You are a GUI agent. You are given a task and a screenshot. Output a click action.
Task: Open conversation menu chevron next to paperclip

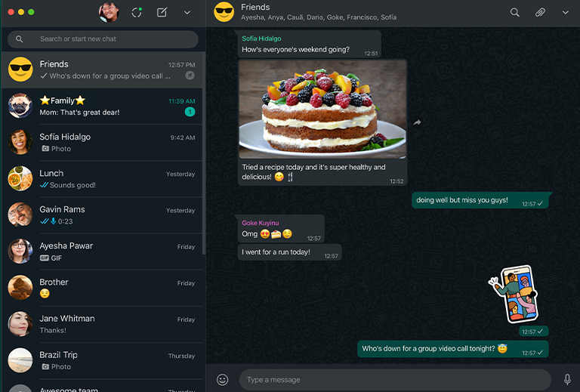(x=565, y=13)
